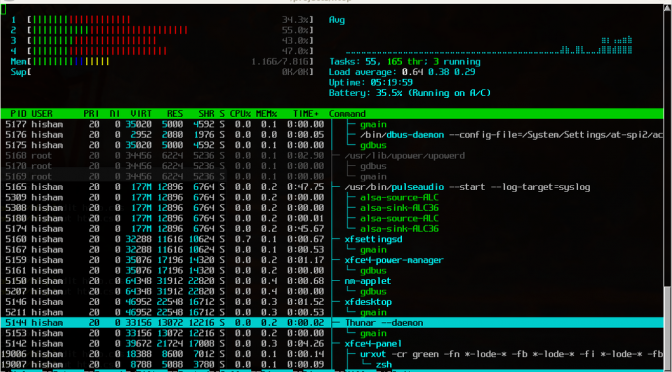Select the xfsettingsd process row

tap(332, 239)
